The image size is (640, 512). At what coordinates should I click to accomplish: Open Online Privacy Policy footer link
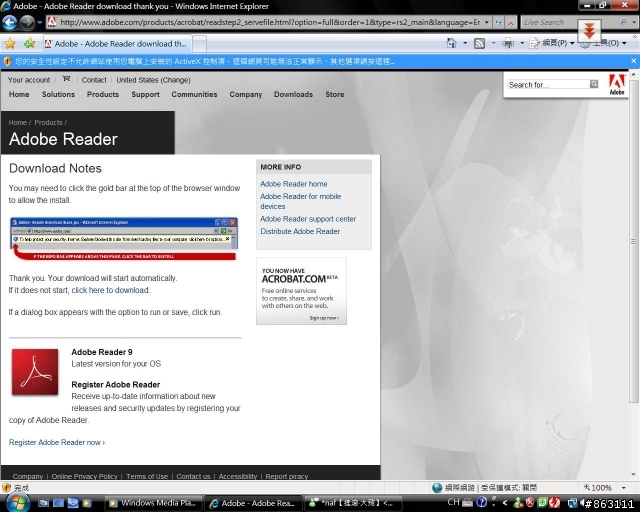tap(84, 476)
